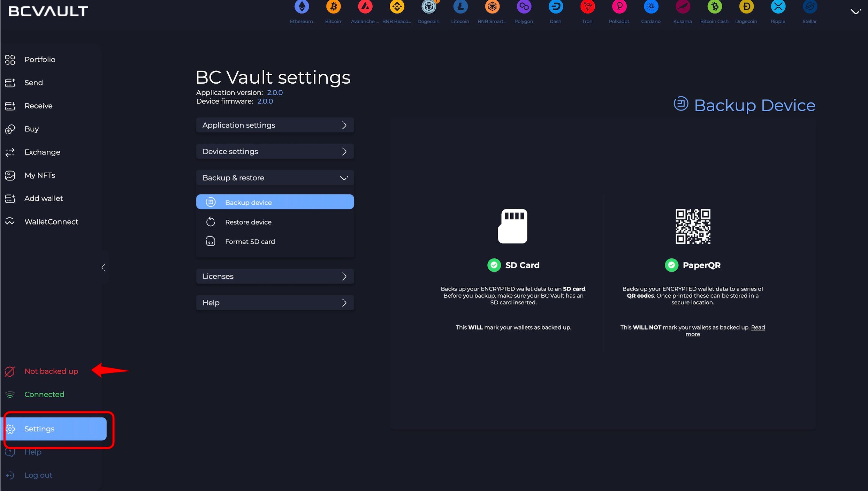
Task: Choose Format SD card option
Action: tap(250, 242)
